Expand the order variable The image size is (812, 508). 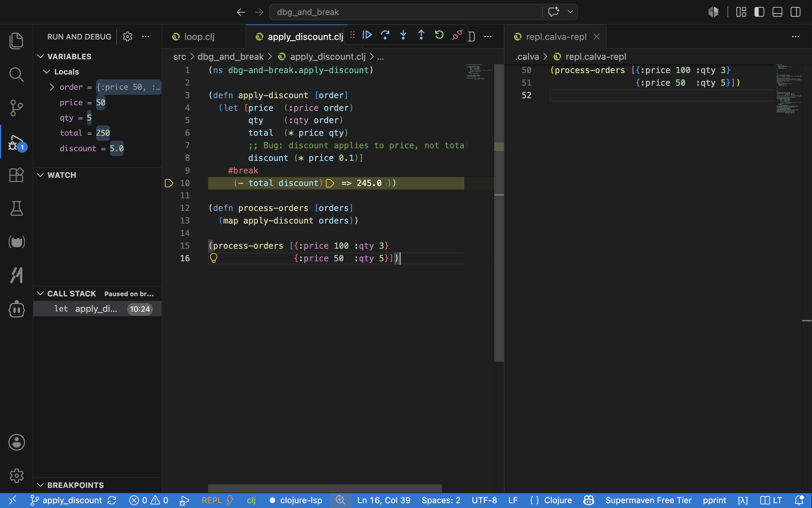(52, 87)
